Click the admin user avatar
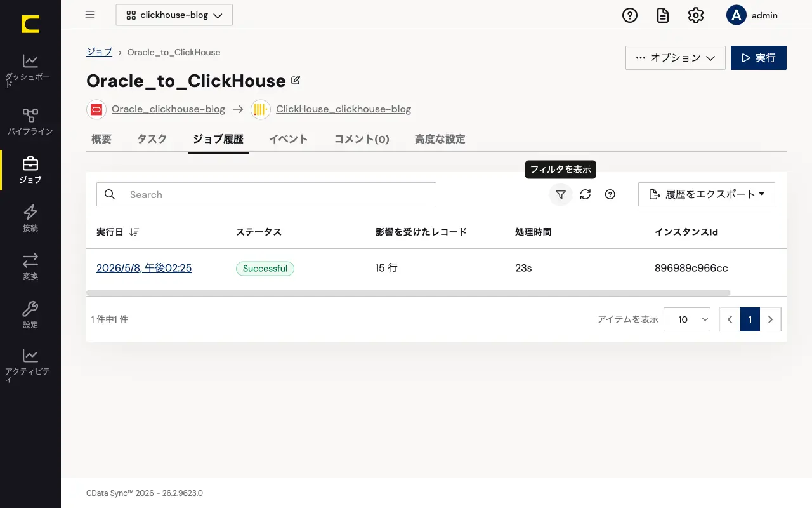The width and height of the screenshot is (812, 508). point(736,15)
